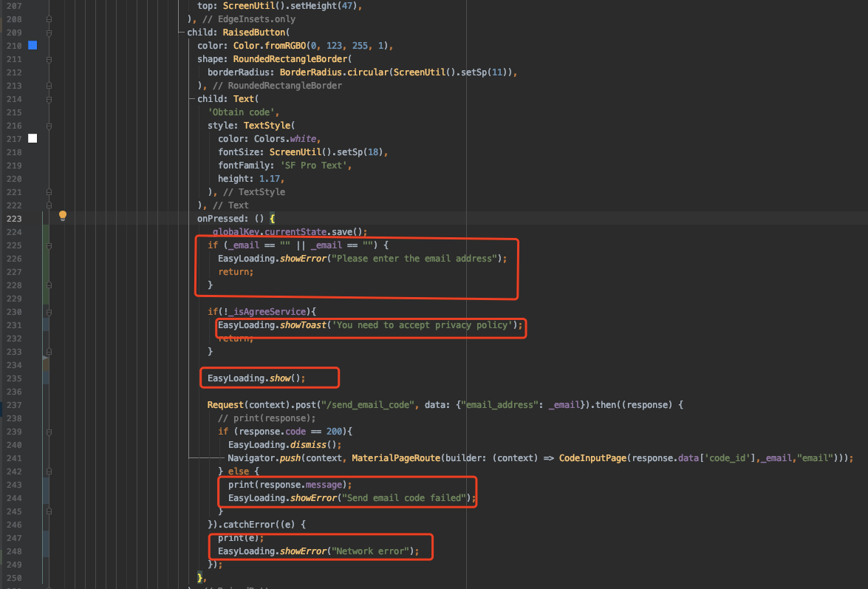Collapse the _email if block on line 225
The image size is (868, 589).
click(x=49, y=245)
